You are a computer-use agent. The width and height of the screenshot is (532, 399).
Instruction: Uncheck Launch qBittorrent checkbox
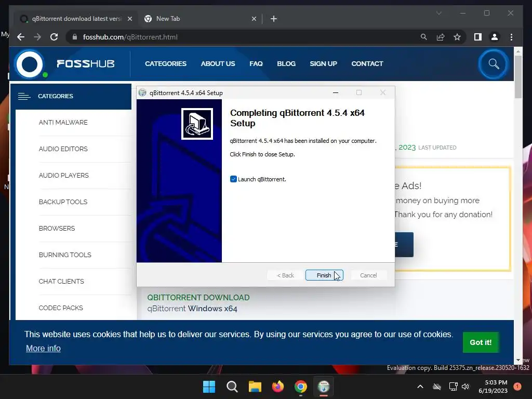tap(233, 179)
